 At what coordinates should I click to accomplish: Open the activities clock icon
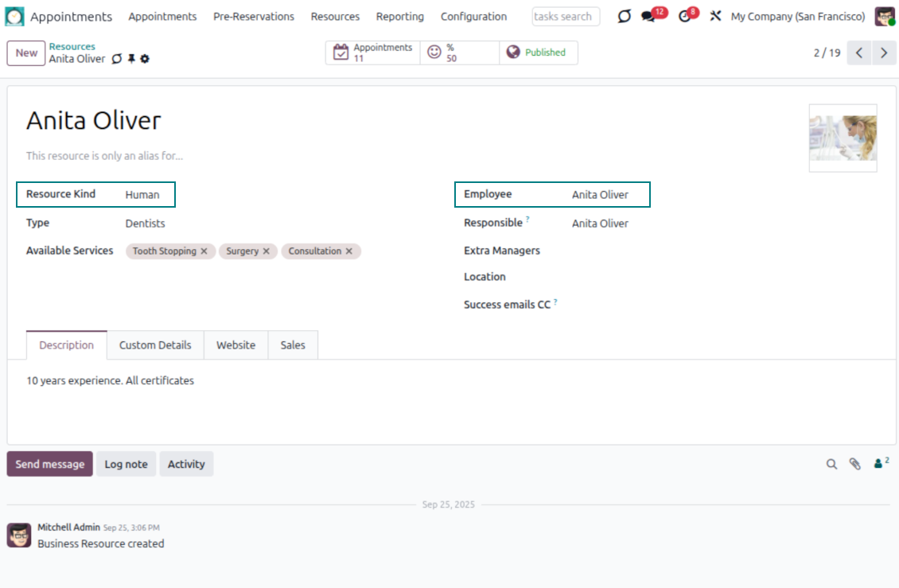(x=685, y=17)
